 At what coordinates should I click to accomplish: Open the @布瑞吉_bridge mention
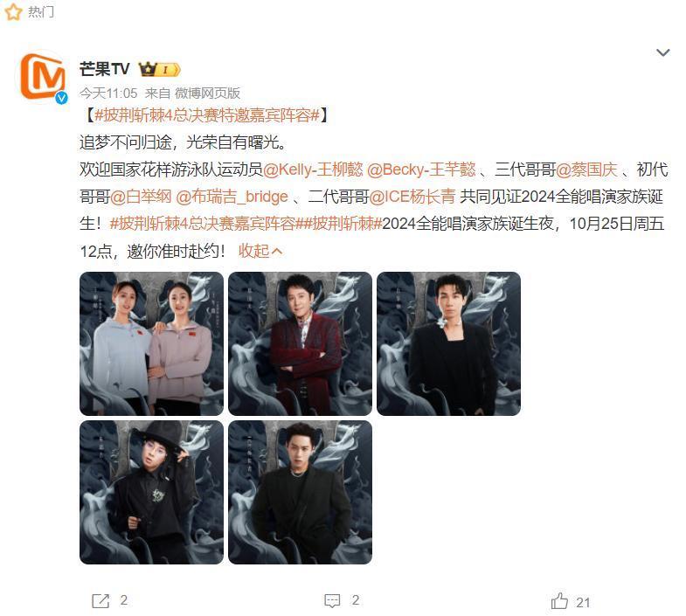[232, 197]
